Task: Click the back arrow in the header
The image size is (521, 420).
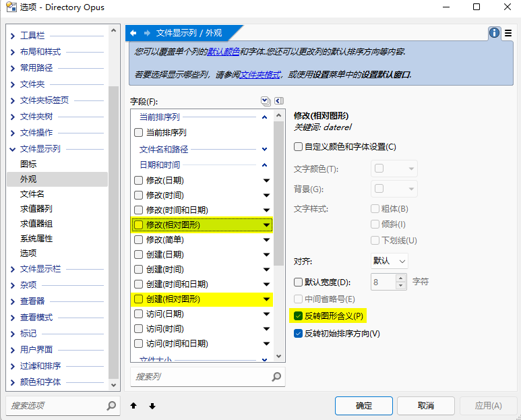Action: coord(133,33)
